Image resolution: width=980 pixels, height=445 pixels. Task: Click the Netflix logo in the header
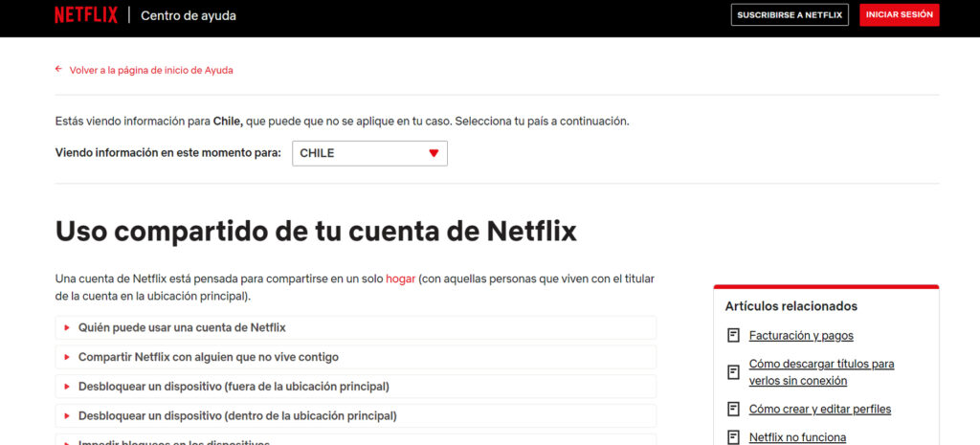coord(86,15)
